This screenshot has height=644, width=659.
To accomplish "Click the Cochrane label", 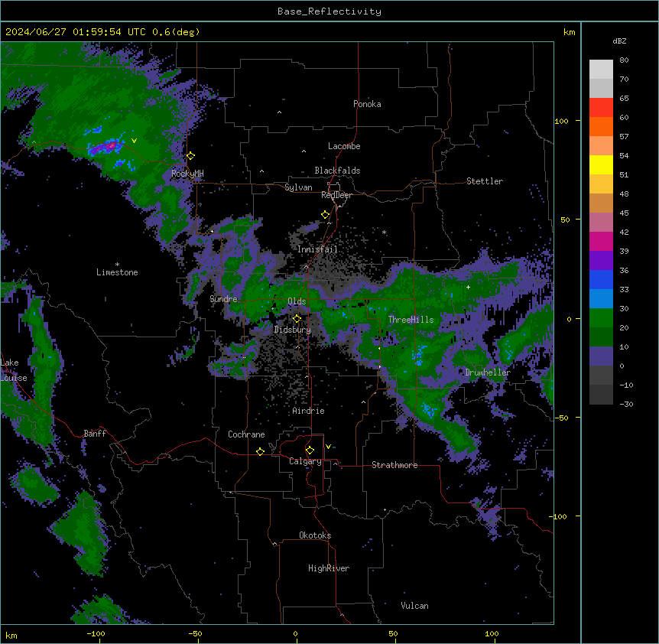I will [246, 434].
